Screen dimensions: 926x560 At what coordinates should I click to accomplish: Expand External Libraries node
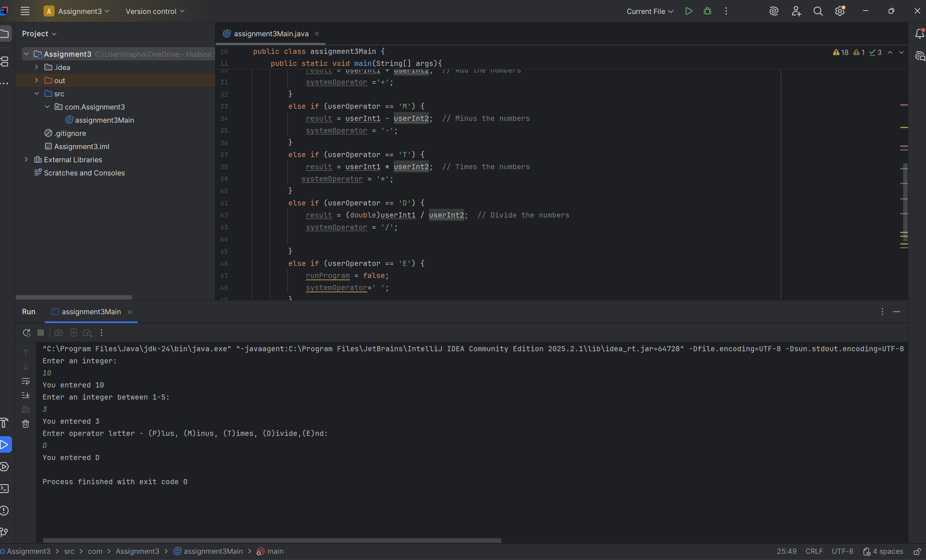[x=26, y=160]
